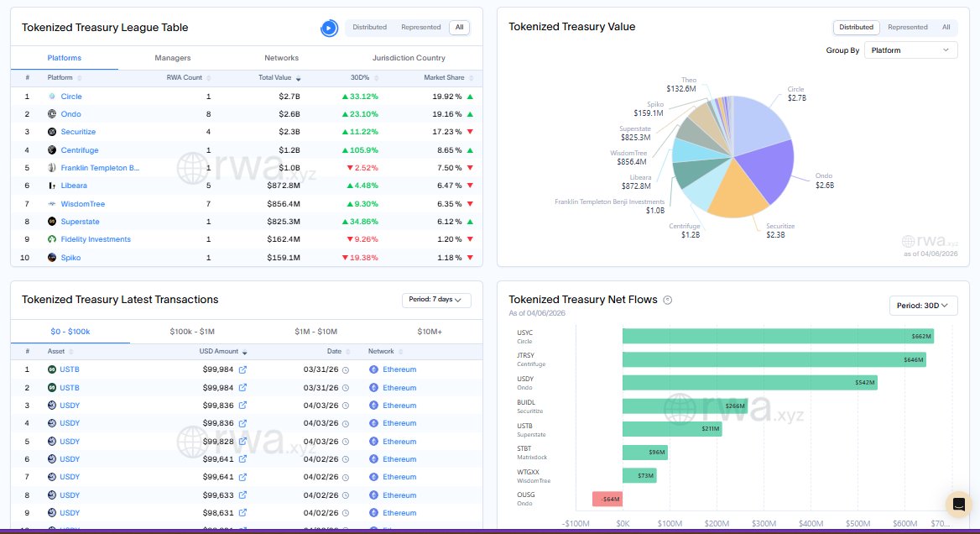980x534 pixels.
Task: Open the Securitize platform link
Action: click(78, 132)
